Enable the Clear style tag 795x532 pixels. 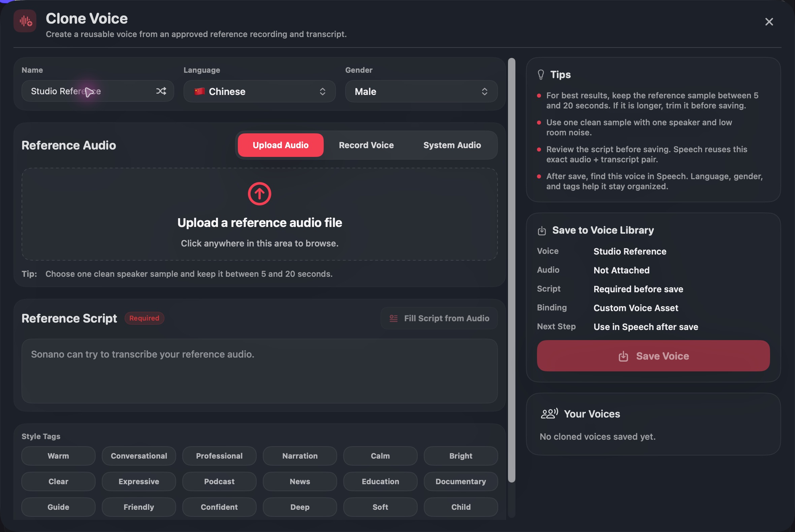(58, 481)
